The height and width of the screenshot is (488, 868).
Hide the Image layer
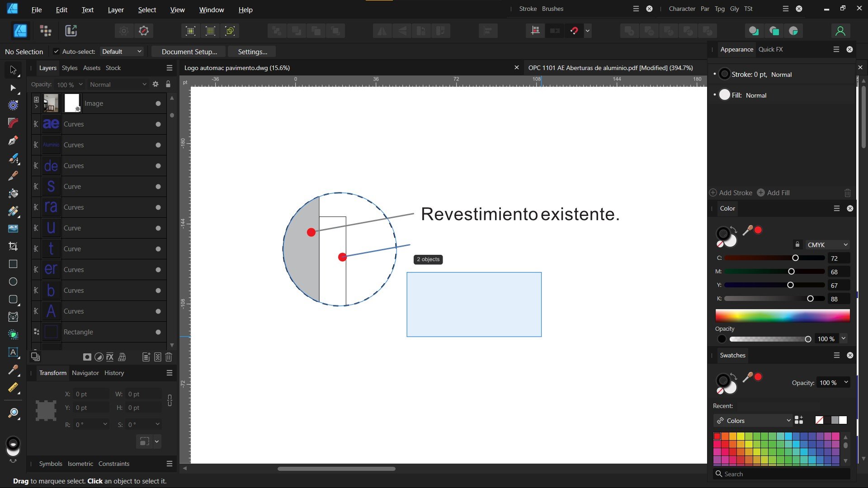158,103
